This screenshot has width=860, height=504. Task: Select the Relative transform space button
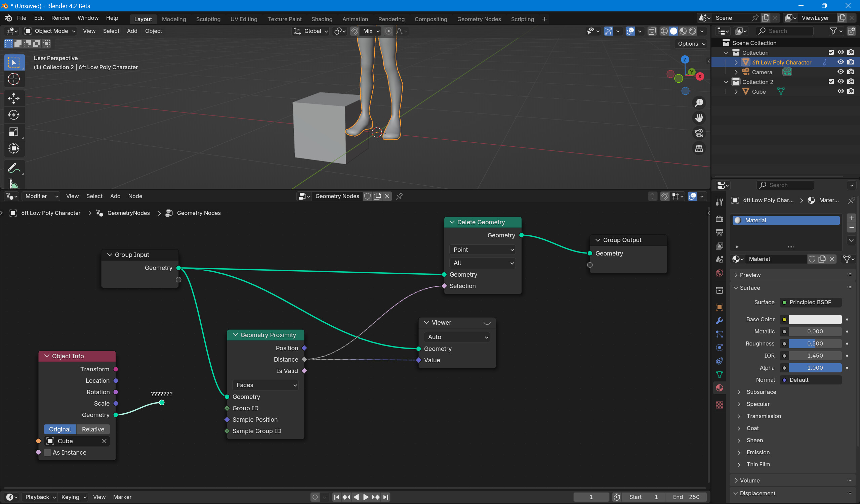click(93, 429)
